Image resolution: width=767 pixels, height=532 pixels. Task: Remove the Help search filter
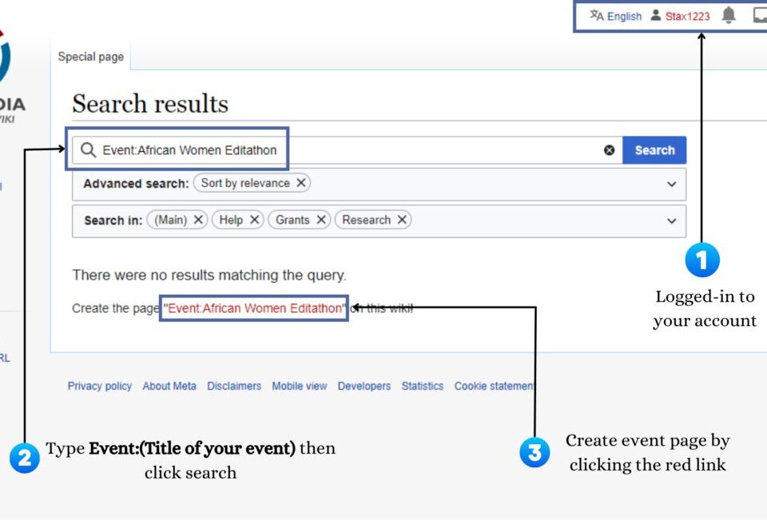click(254, 220)
